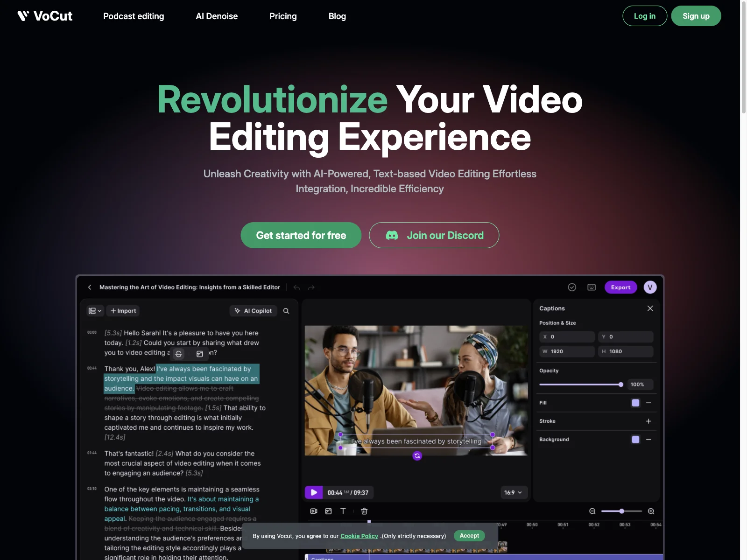Click the transcript search icon
Viewport: 747px width, 560px height.
(x=286, y=311)
